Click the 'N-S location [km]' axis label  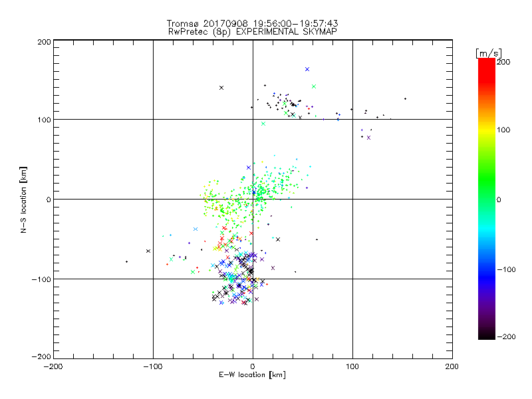click(x=23, y=200)
